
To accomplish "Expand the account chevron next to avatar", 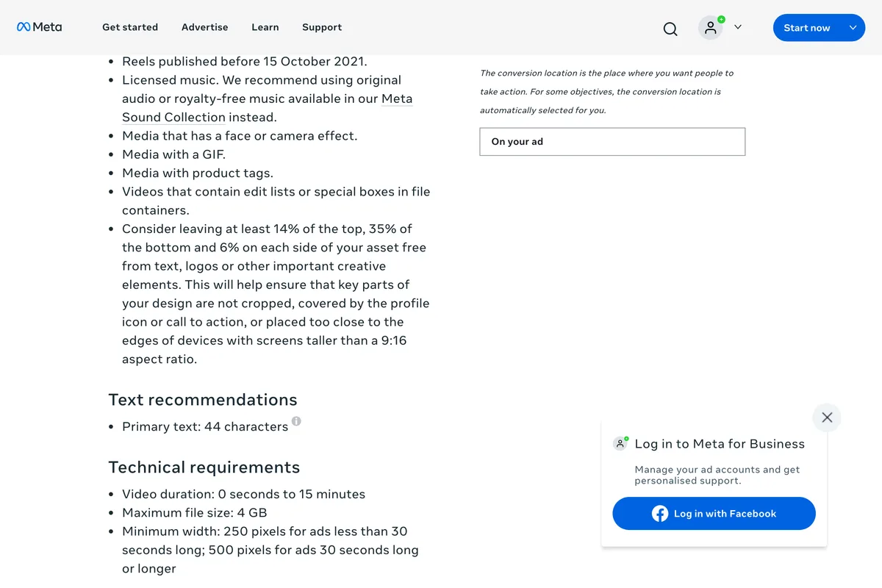I will tap(738, 27).
